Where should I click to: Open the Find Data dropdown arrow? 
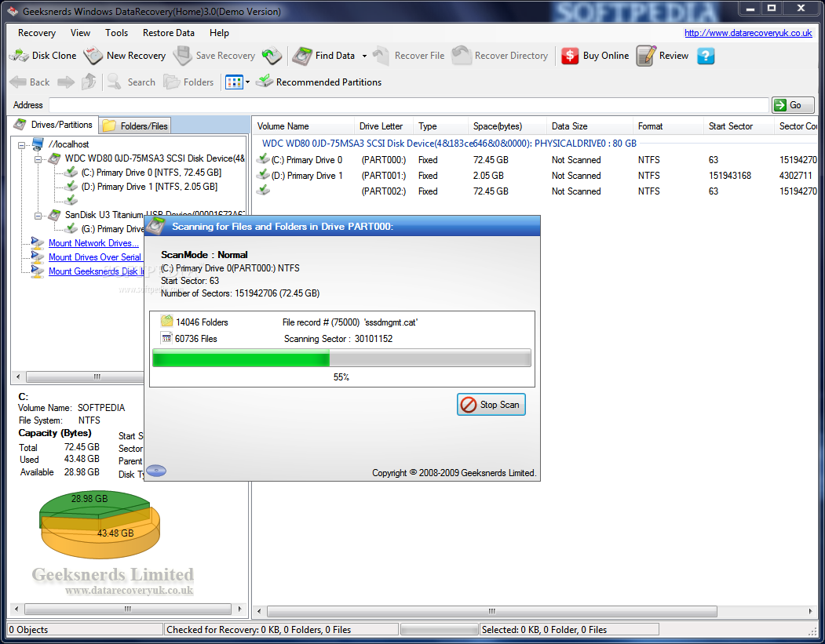(364, 56)
